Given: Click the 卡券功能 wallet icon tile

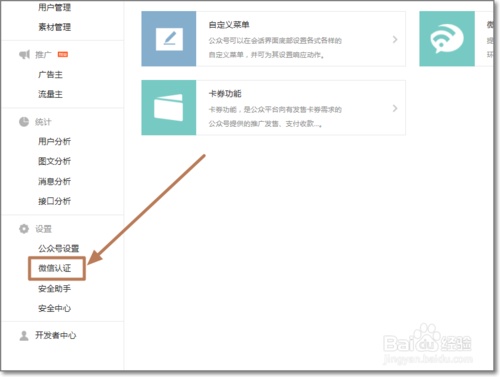Looking at the screenshot, I should pyautogui.click(x=169, y=108).
